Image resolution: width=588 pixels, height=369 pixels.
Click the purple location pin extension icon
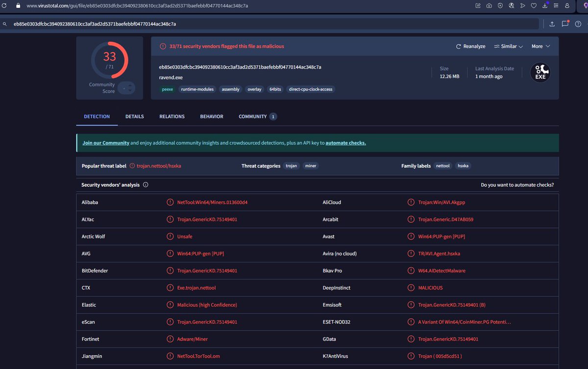585,5
